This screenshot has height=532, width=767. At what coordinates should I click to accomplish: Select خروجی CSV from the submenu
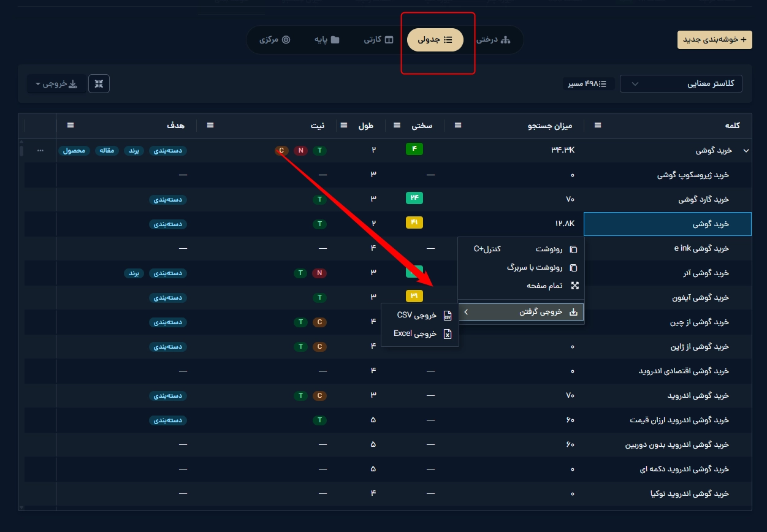[x=420, y=316]
